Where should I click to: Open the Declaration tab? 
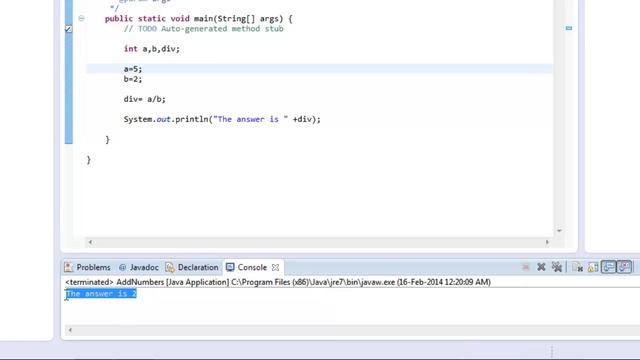pyautogui.click(x=192, y=267)
